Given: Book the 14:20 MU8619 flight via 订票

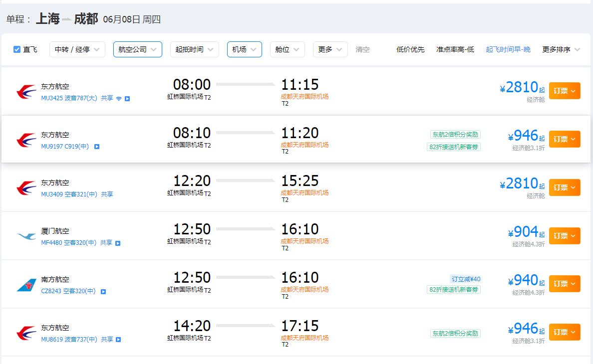Looking at the screenshot, I should 565,332.
